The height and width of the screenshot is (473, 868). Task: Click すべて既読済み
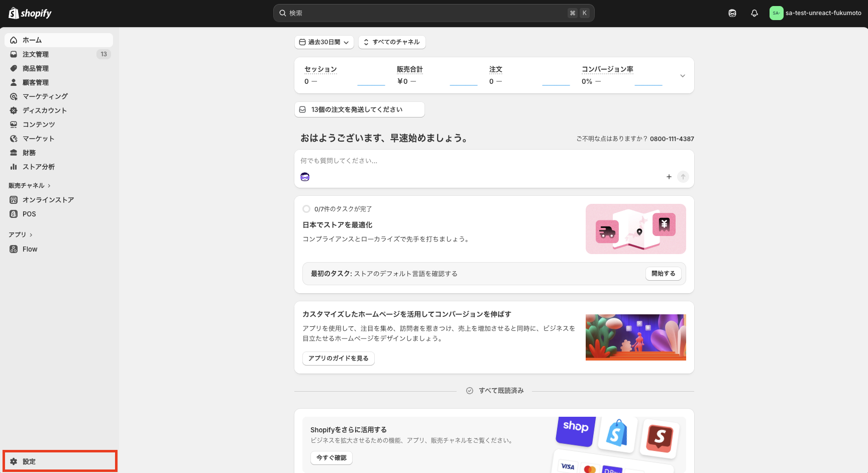495,391
